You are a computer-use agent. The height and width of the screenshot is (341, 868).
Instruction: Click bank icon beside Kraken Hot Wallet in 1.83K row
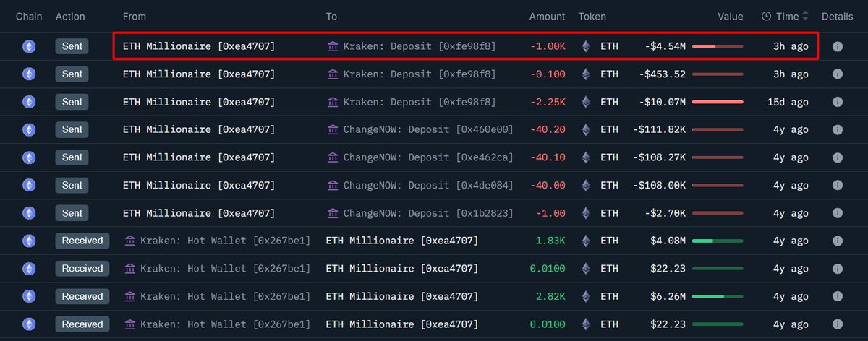pyautogui.click(x=129, y=241)
